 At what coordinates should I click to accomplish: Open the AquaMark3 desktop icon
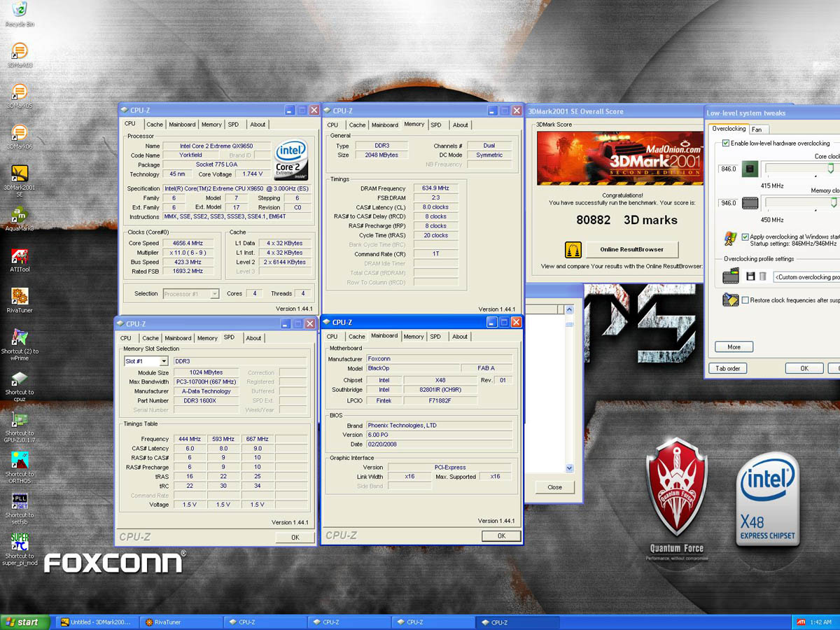tap(20, 215)
